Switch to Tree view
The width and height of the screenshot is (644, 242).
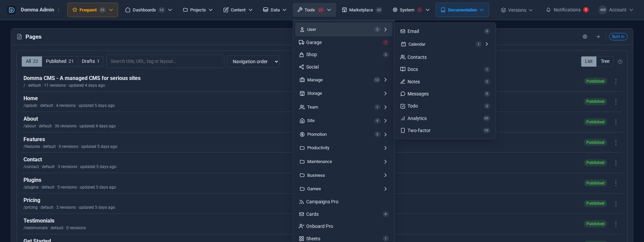[605, 61]
